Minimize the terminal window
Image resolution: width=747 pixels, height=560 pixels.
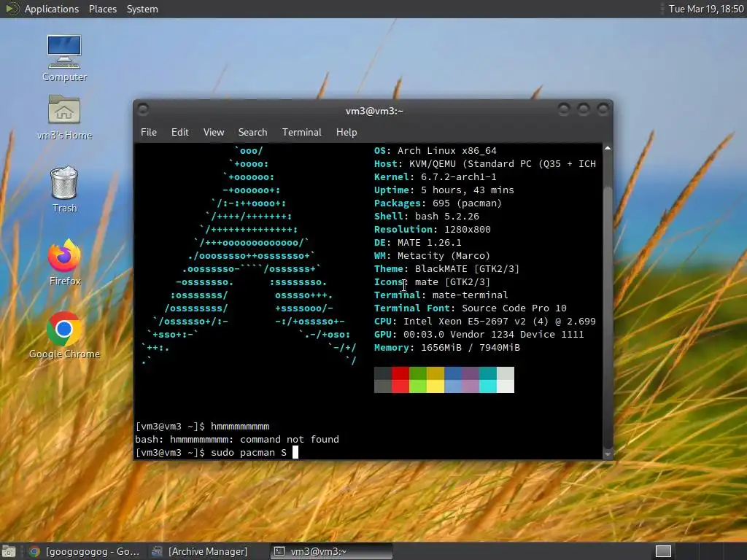point(564,109)
